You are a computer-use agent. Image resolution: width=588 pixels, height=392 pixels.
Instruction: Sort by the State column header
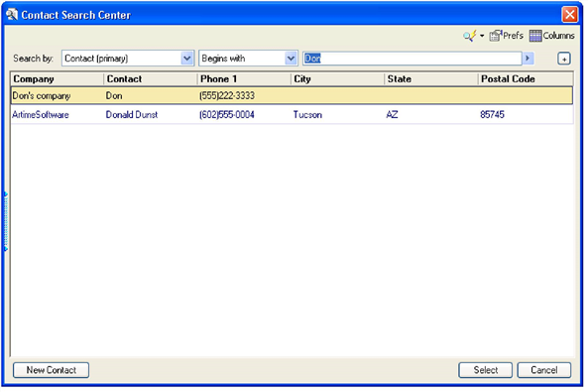431,78
